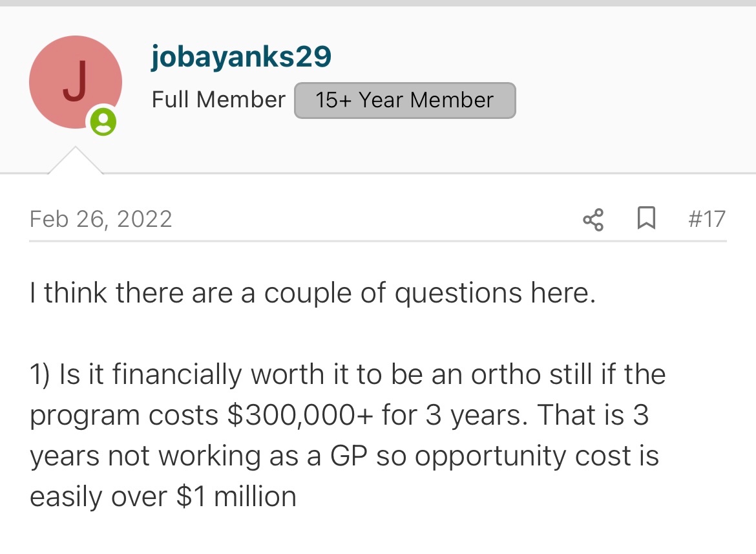Click the green online status indicator
Image resolution: width=756 pixels, height=554 pixels.
point(103,122)
